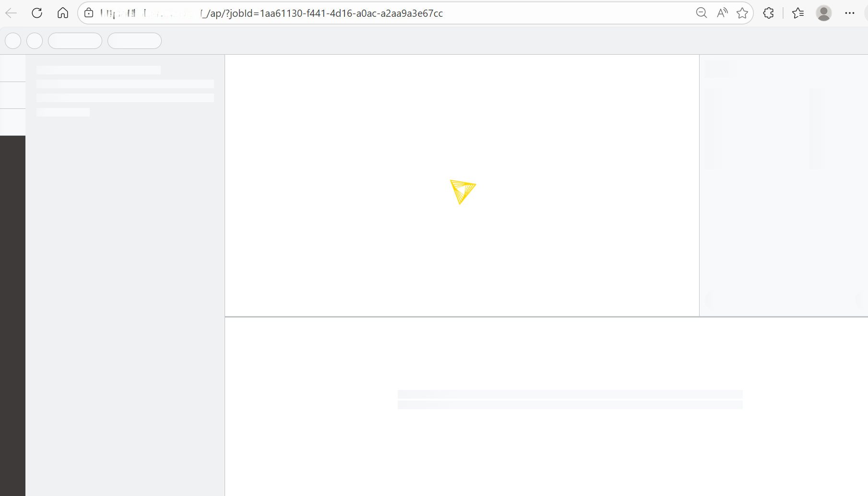Click the address bar jobId URL text
The width and height of the screenshot is (868, 496).
[x=321, y=13]
